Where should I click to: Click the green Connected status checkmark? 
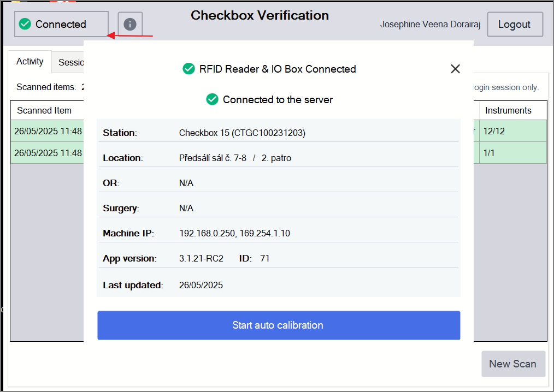(x=25, y=24)
